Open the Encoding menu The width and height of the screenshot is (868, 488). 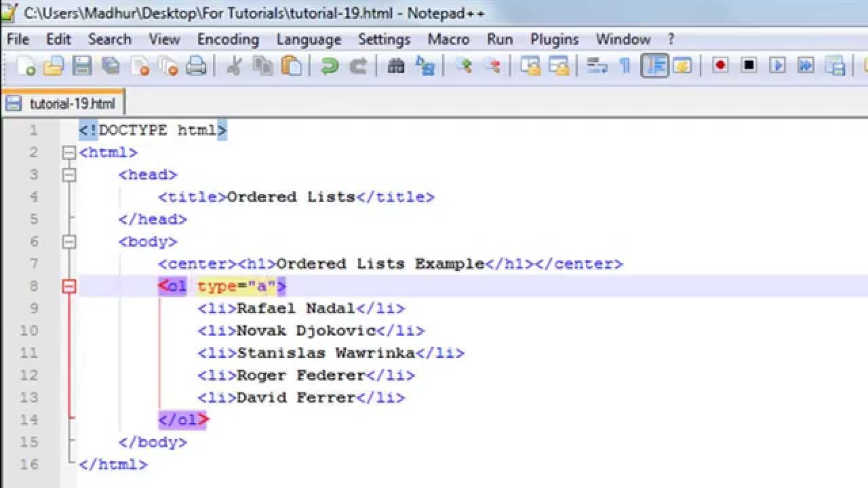228,39
